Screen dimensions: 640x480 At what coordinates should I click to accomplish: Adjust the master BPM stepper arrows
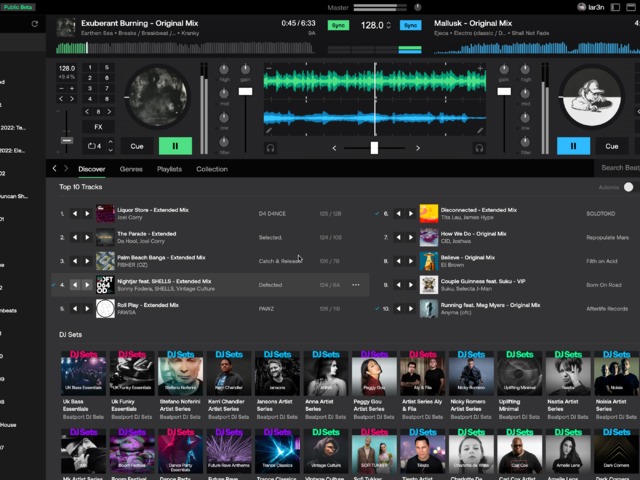pyautogui.click(x=389, y=25)
